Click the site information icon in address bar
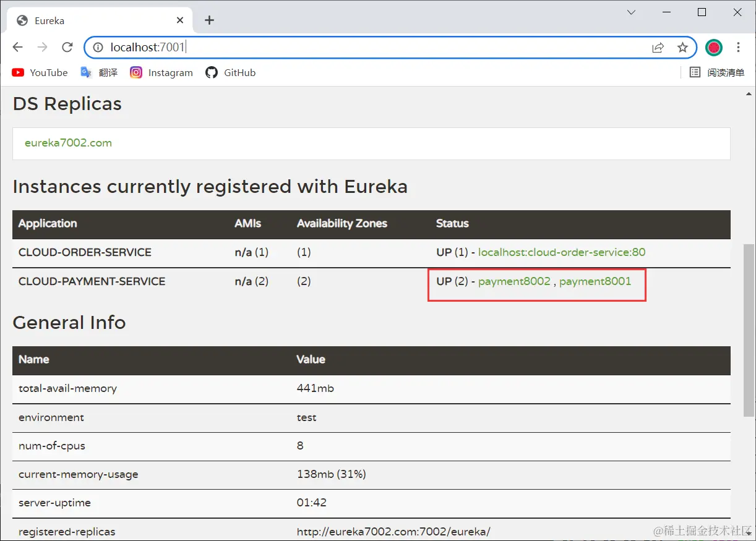This screenshot has width=756, height=541. [x=98, y=48]
